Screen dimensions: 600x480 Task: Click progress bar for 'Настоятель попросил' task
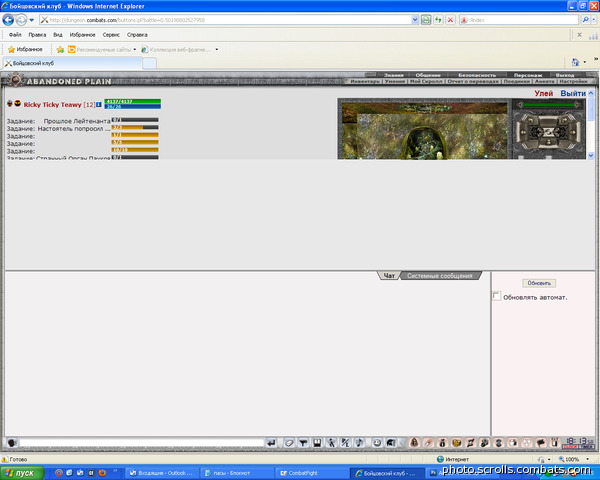click(135, 127)
